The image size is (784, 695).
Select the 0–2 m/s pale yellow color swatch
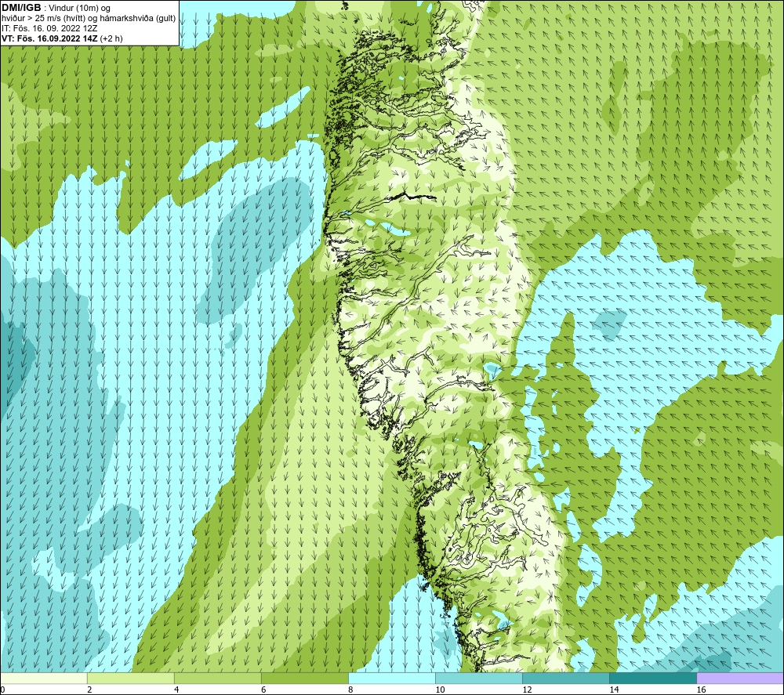43,678
